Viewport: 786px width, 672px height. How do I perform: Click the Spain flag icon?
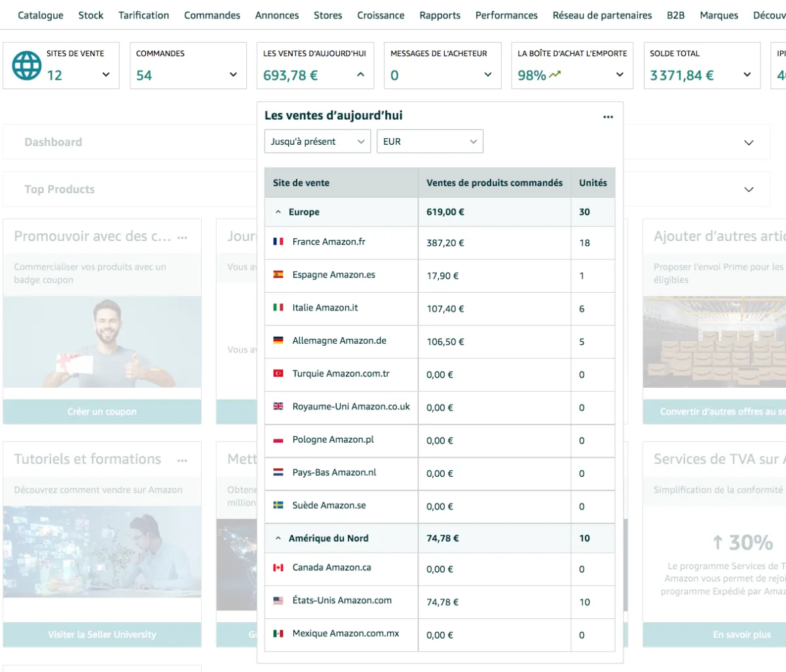[x=278, y=274]
